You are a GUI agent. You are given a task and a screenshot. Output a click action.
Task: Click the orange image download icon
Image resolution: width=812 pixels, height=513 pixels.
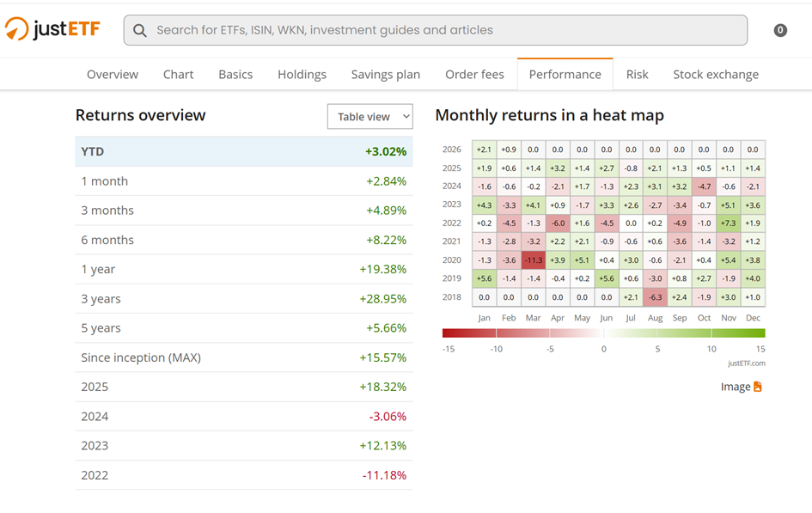tap(758, 387)
